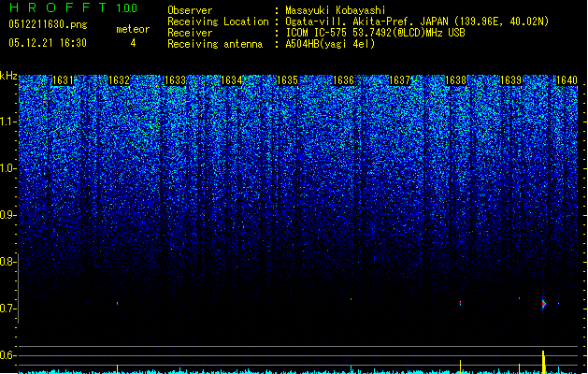Click the ICOM IC-575 receiver description

[x=375, y=33]
